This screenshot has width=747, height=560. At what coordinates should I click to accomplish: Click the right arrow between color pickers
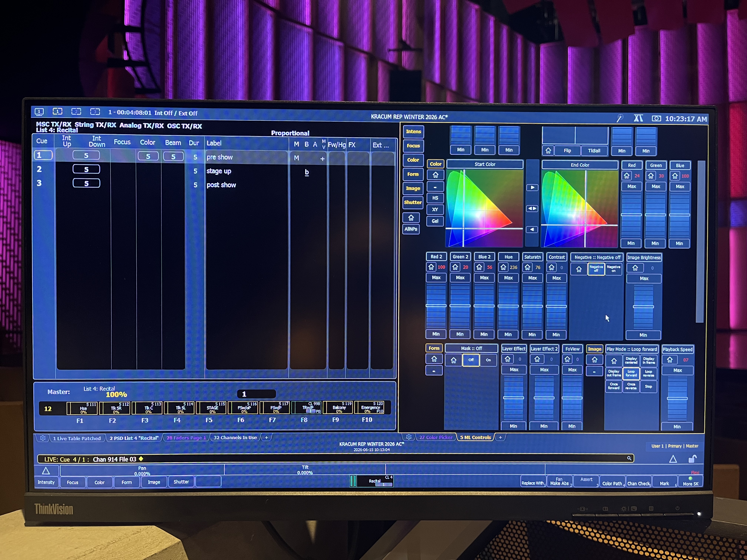pyautogui.click(x=532, y=187)
